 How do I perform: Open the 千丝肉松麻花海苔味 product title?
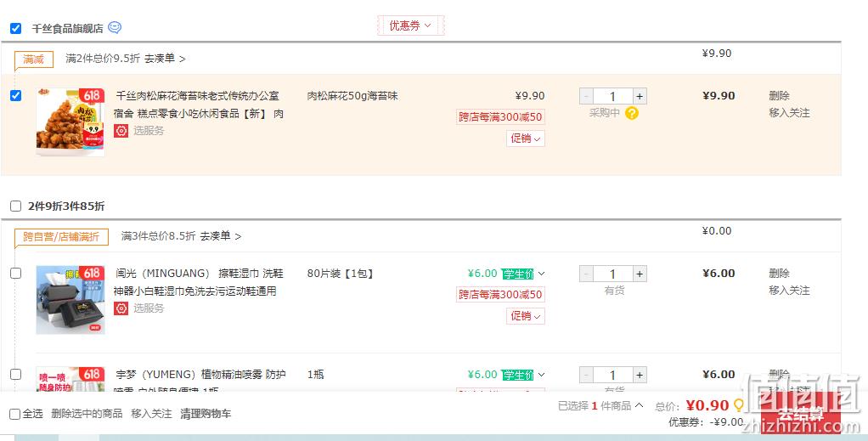click(x=198, y=105)
